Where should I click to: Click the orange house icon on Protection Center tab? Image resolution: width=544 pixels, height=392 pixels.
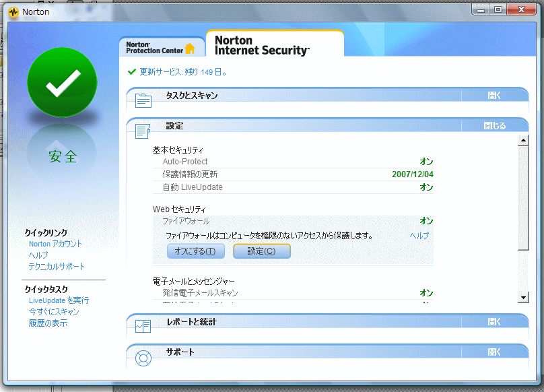pyautogui.click(x=190, y=48)
